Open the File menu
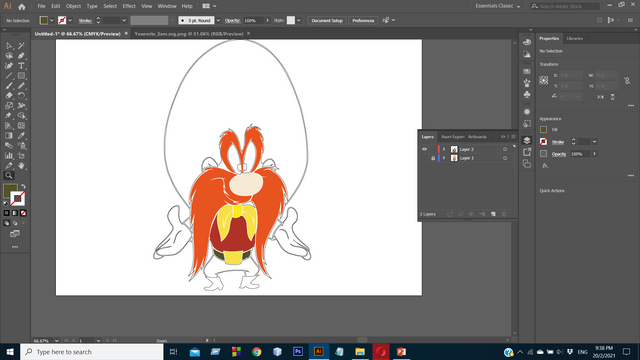Image resolution: width=640 pixels, height=360 pixels. point(41,6)
